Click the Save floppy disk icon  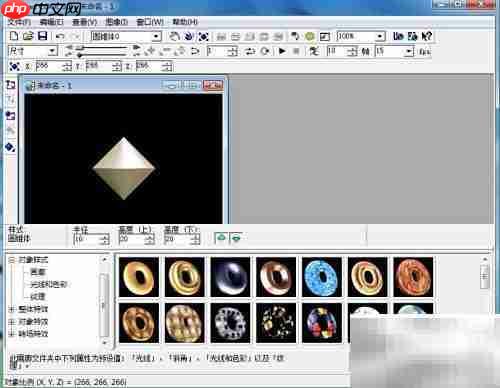(43, 36)
